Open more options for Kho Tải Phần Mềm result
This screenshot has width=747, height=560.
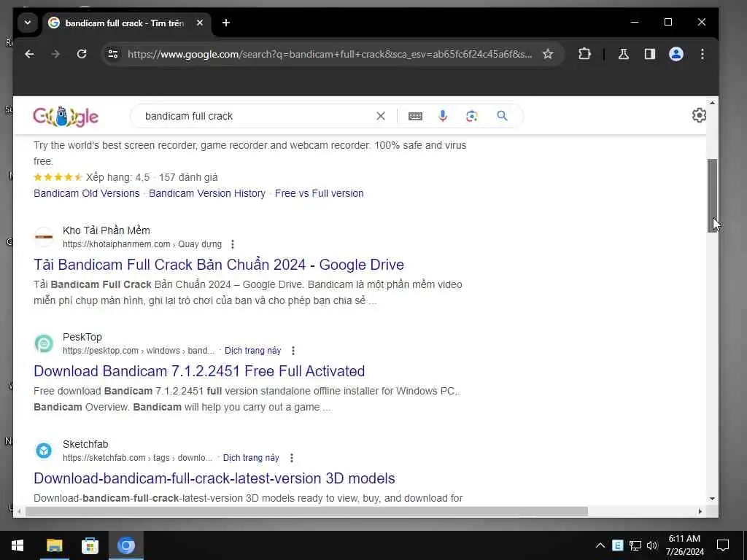233,244
